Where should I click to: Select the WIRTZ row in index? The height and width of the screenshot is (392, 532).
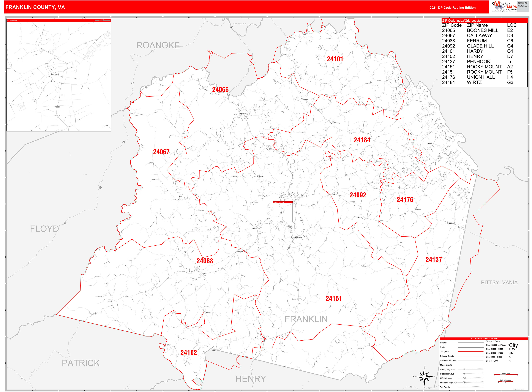[477, 83]
